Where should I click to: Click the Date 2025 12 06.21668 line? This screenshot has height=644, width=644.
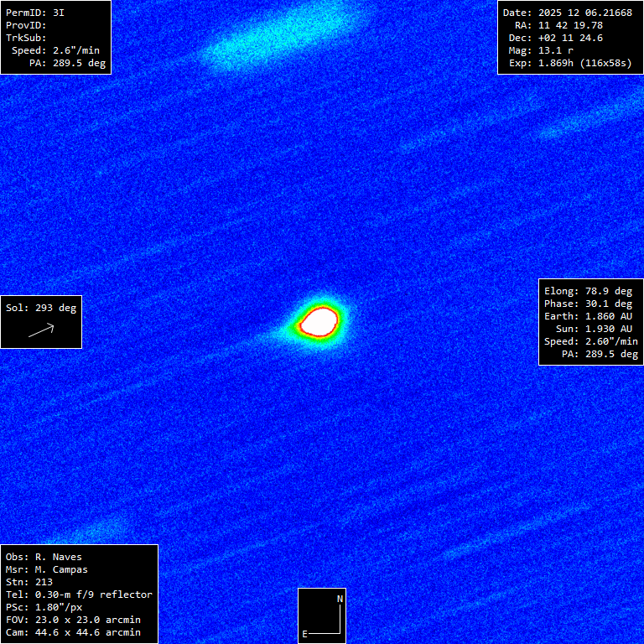[567, 13]
